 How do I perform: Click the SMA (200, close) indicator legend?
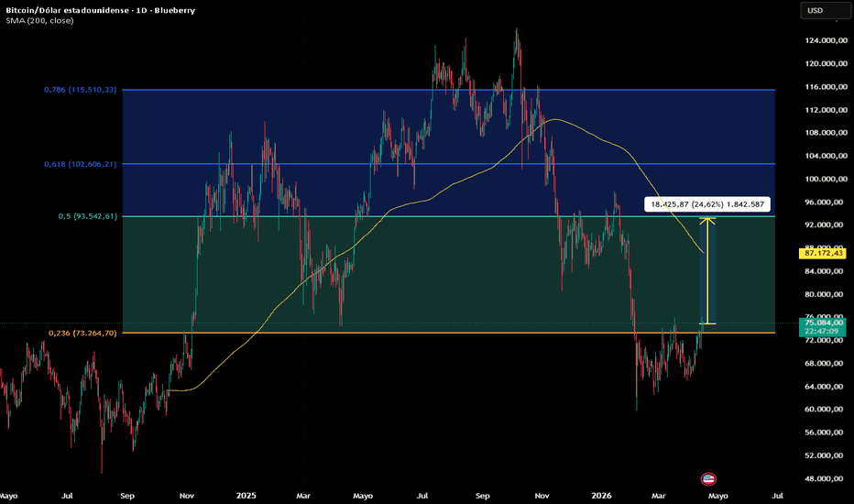(x=39, y=21)
